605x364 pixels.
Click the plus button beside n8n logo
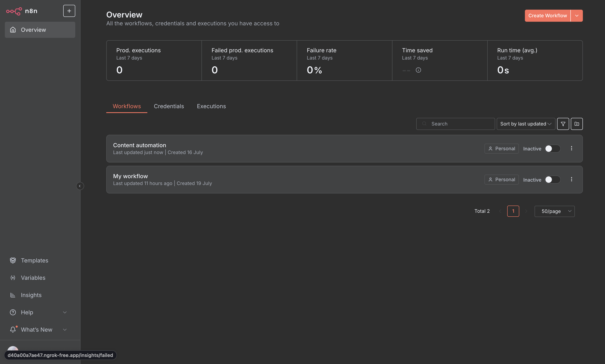coord(69,11)
